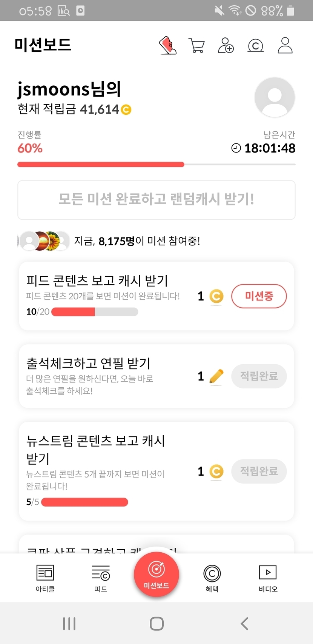Tap the remaining time clock icon
This screenshot has height=644, width=313.
(236, 148)
